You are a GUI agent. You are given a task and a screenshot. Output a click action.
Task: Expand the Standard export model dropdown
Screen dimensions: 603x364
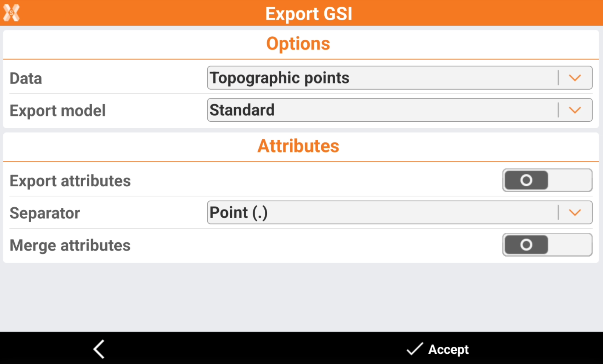pos(382,110)
